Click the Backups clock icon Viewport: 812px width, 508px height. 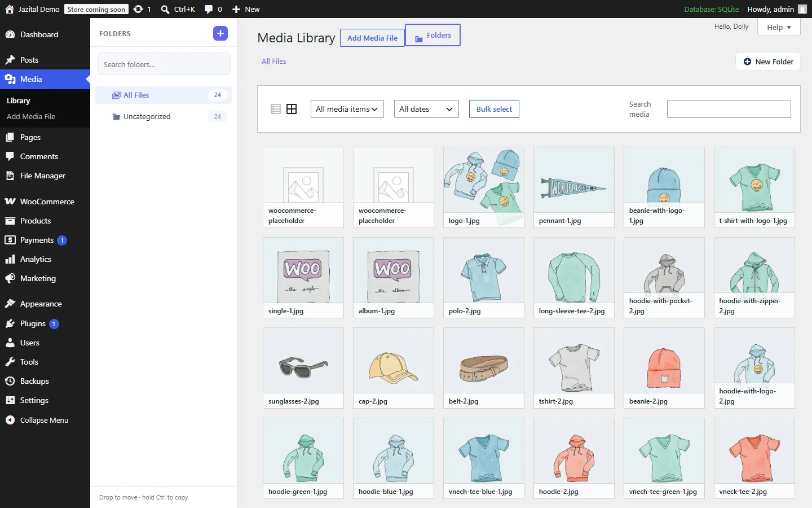pyautogui.click(x=10, y=381)
